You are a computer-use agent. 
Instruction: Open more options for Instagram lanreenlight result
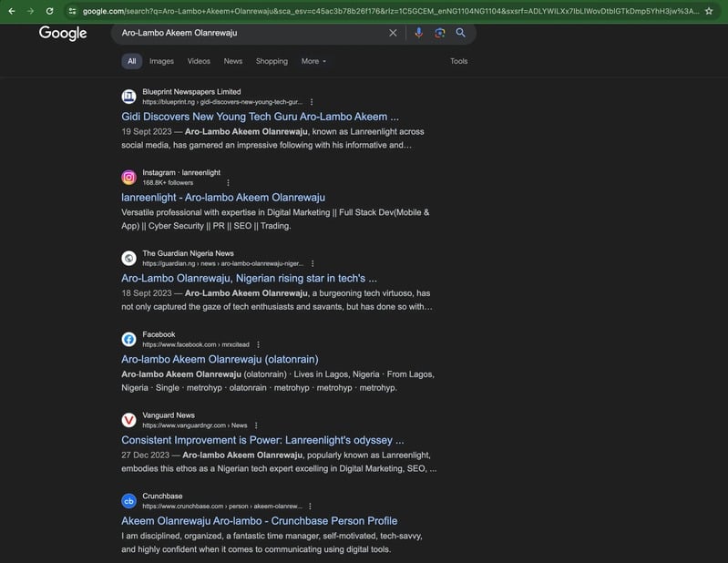pyautogui.click(x=228, y=183)
